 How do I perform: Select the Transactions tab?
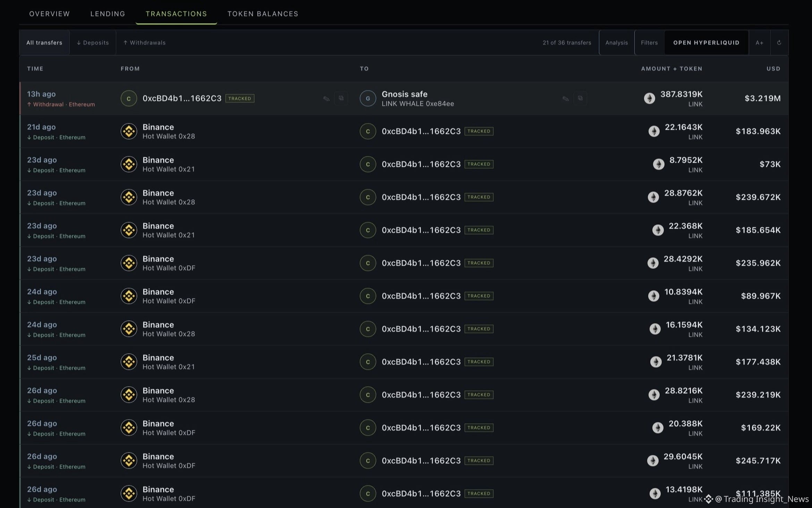point(176,14)
